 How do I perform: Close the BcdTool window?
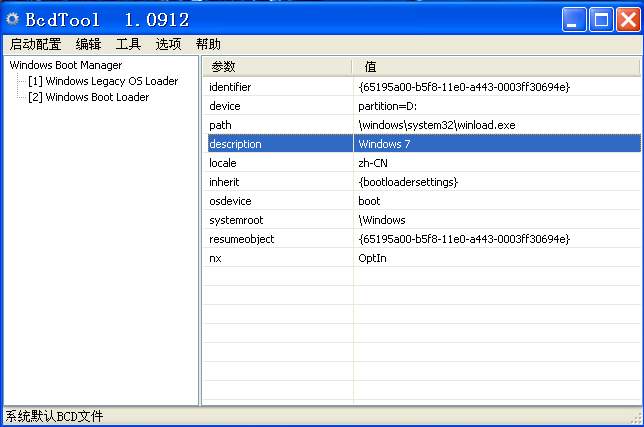(628, 19)
